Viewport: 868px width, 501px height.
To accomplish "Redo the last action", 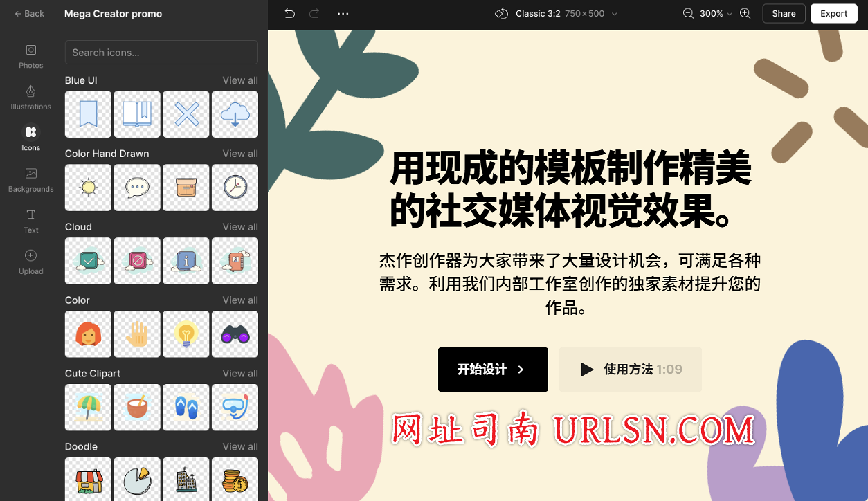I will point(314,13).
